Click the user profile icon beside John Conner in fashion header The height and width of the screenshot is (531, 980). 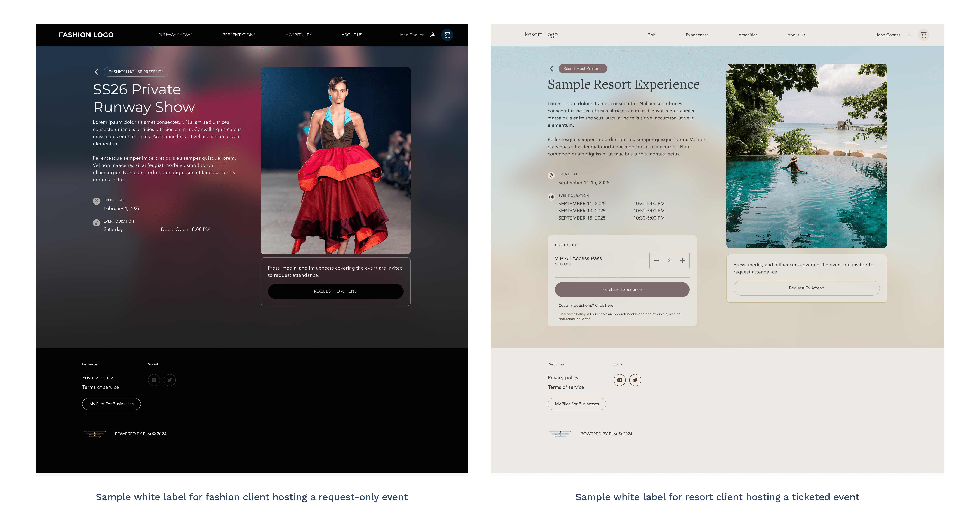tap(433, 35)
